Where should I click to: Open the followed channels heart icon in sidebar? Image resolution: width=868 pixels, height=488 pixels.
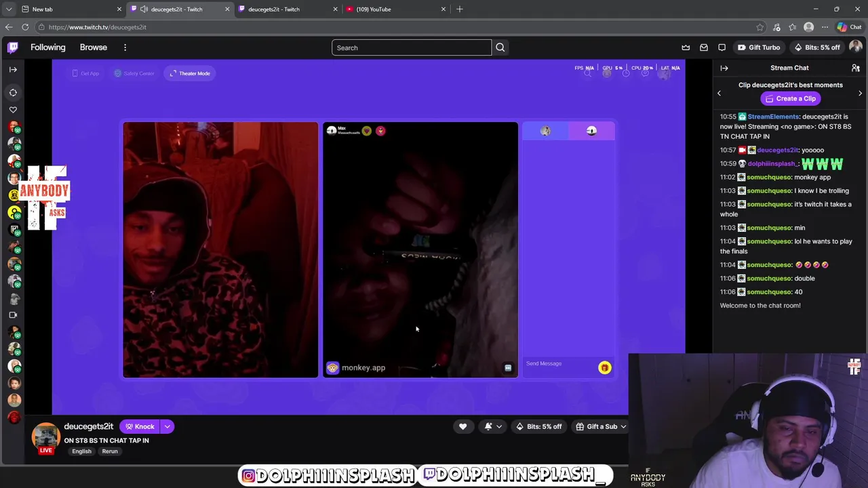[x=13, y=110]
